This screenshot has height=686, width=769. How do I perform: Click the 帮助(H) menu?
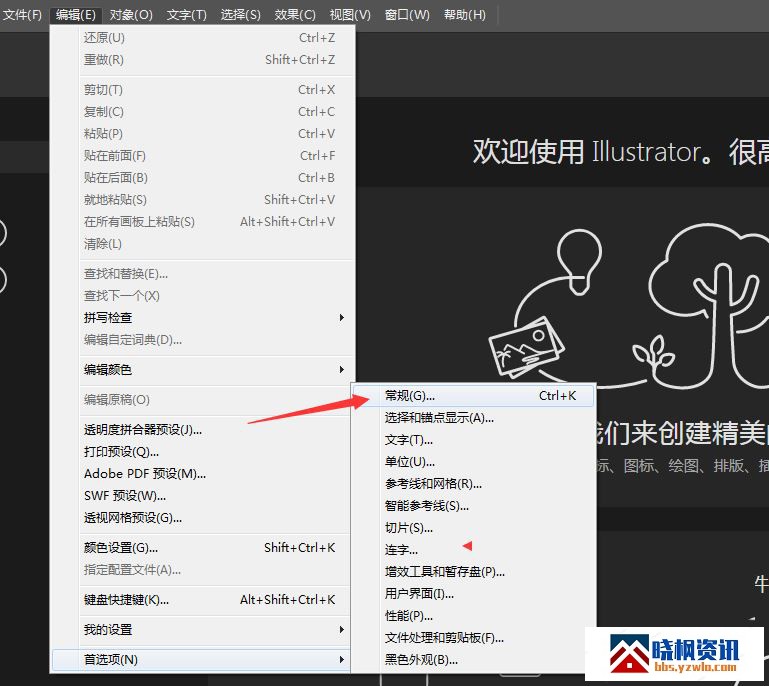coord(464,15)
